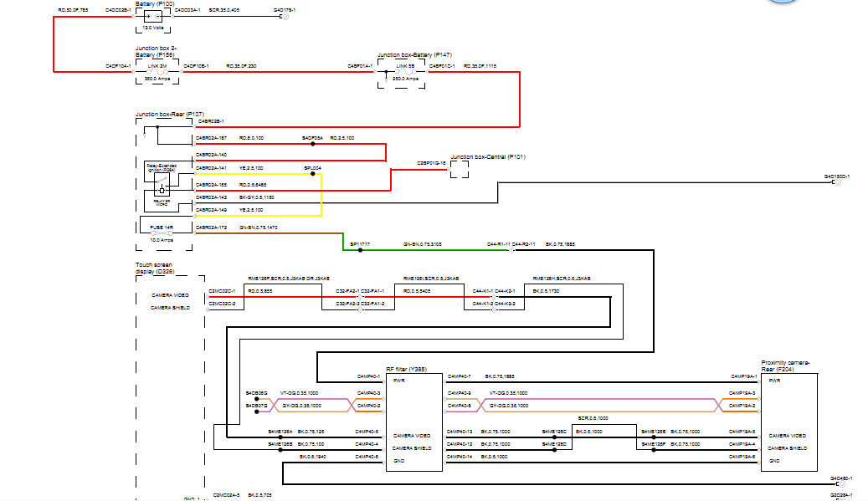
Task: Click wire label SCR,0.5,1000
Action: [x=593, y=418]
